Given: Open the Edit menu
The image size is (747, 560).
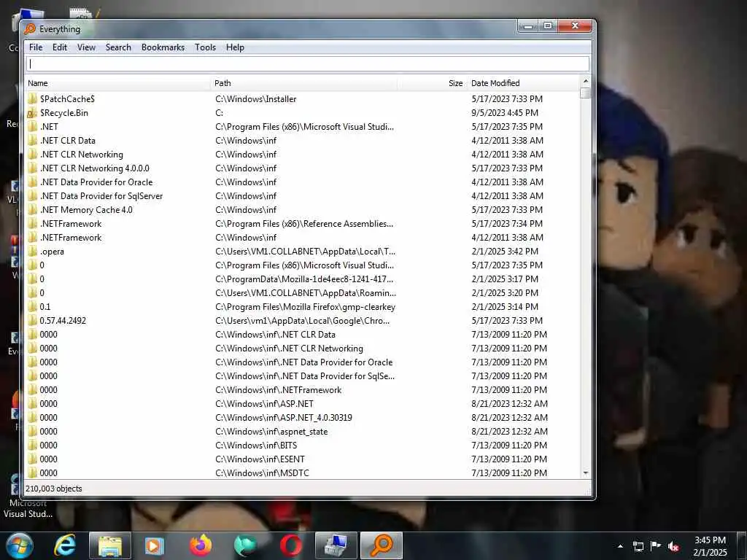Looking at the screenshot, I should [60, 47].
